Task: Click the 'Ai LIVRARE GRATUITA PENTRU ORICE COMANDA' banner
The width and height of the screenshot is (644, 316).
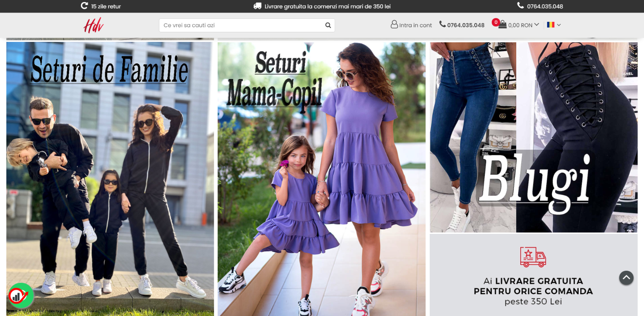Action: (534, 275)
